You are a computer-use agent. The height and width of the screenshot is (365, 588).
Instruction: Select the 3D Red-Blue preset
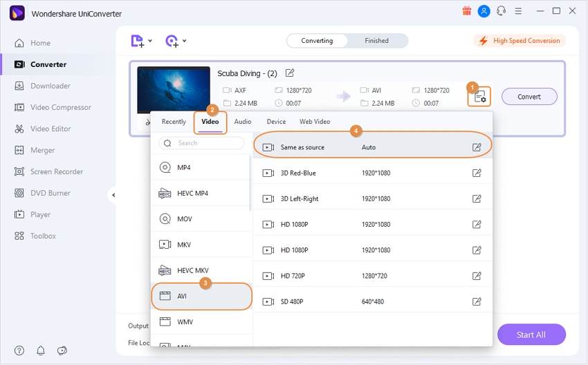[373, 173]
